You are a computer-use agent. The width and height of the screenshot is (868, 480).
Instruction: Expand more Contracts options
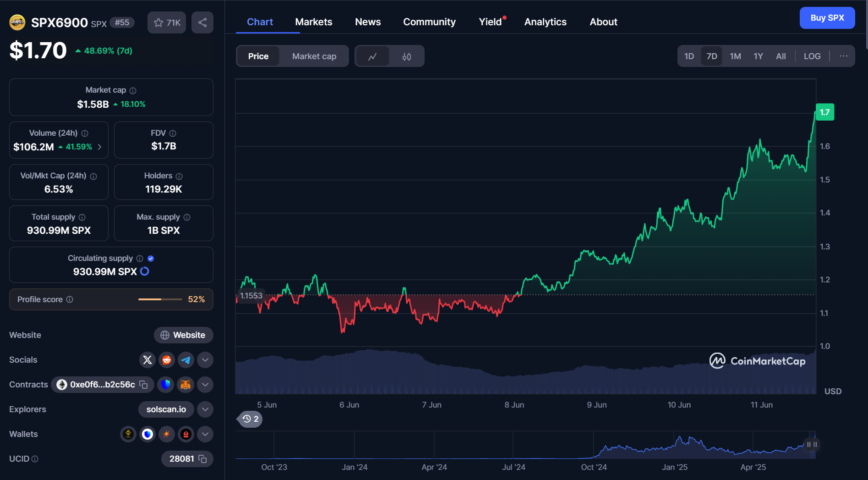(x=205, y=385)
